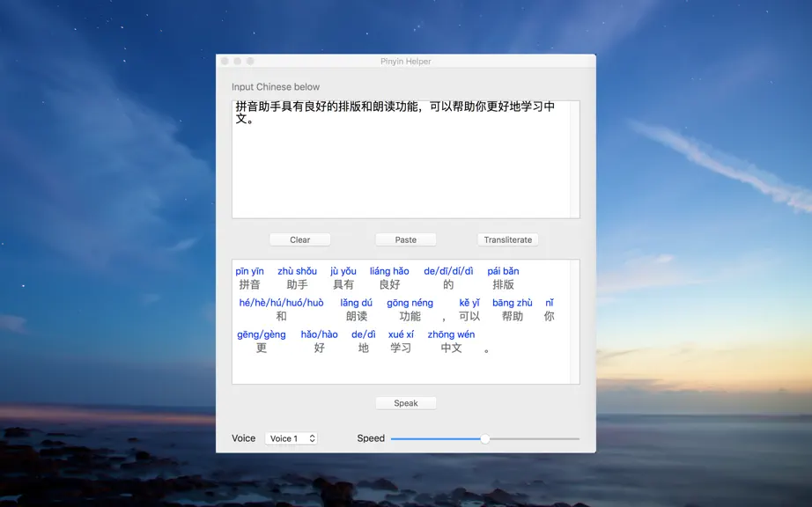Click the right end of the Speed slider track
Screen dimensions: 812x507
click(x=577, y=438)
